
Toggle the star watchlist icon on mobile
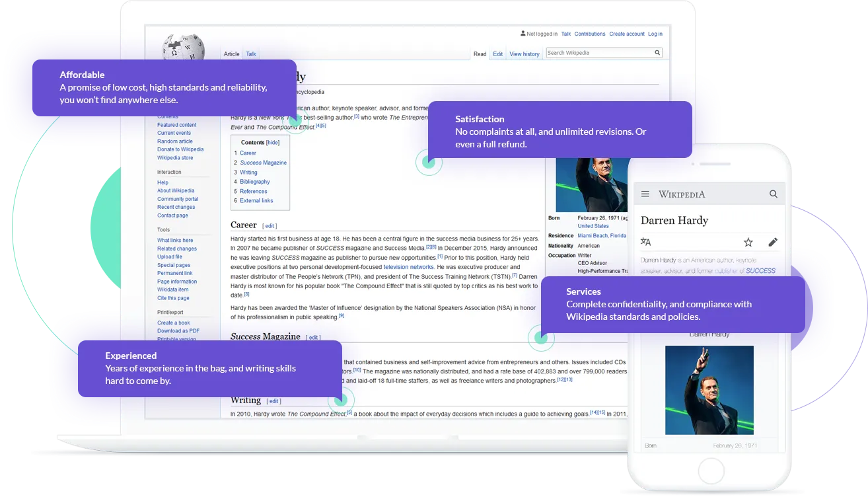click(x=748, y=243)
